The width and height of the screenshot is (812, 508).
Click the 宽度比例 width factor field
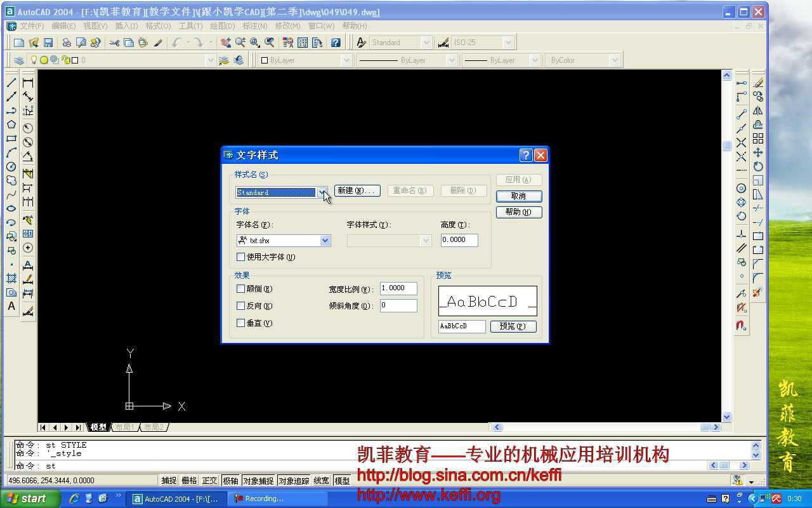pyautogui.click(x=398, y=288)
